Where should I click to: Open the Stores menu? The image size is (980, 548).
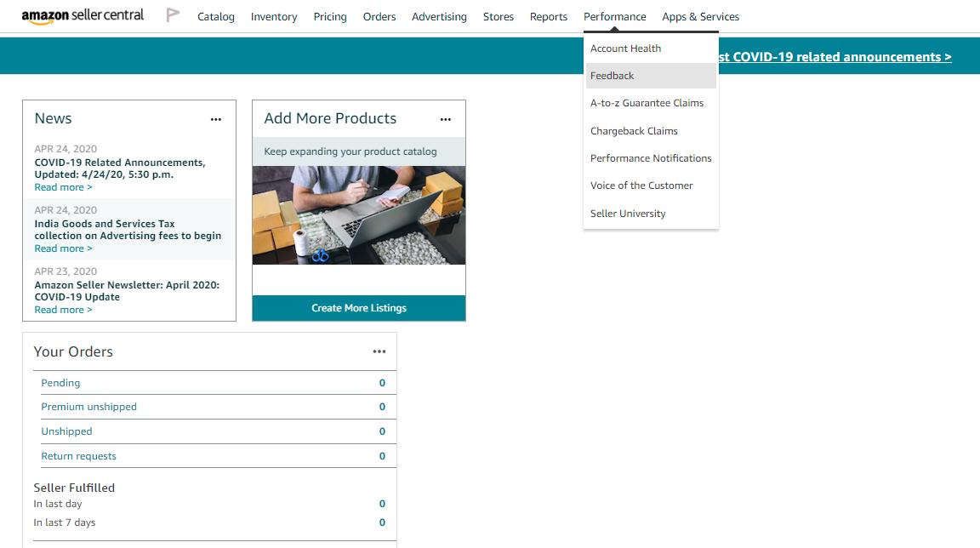pyautogui.click(x=499, y=17)
